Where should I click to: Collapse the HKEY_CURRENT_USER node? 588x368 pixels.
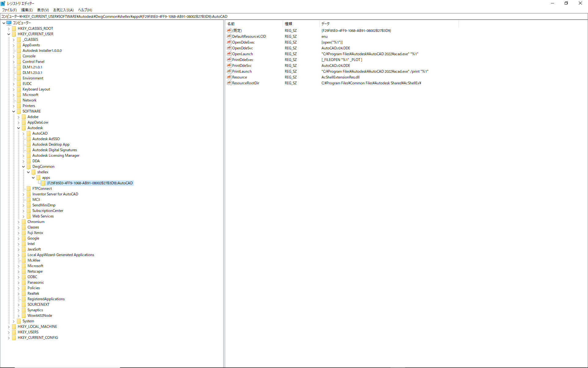tap(9, 34)
